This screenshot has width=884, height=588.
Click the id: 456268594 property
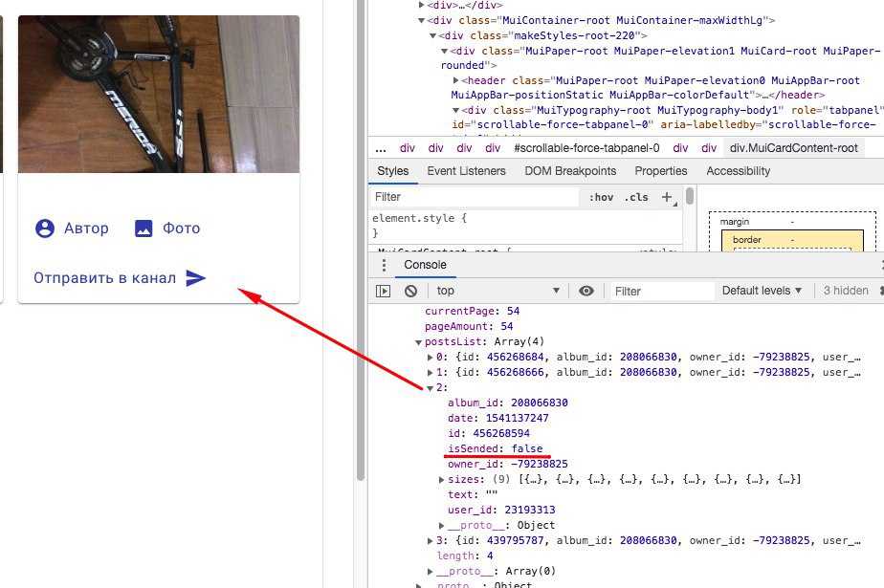click(488, 434)
